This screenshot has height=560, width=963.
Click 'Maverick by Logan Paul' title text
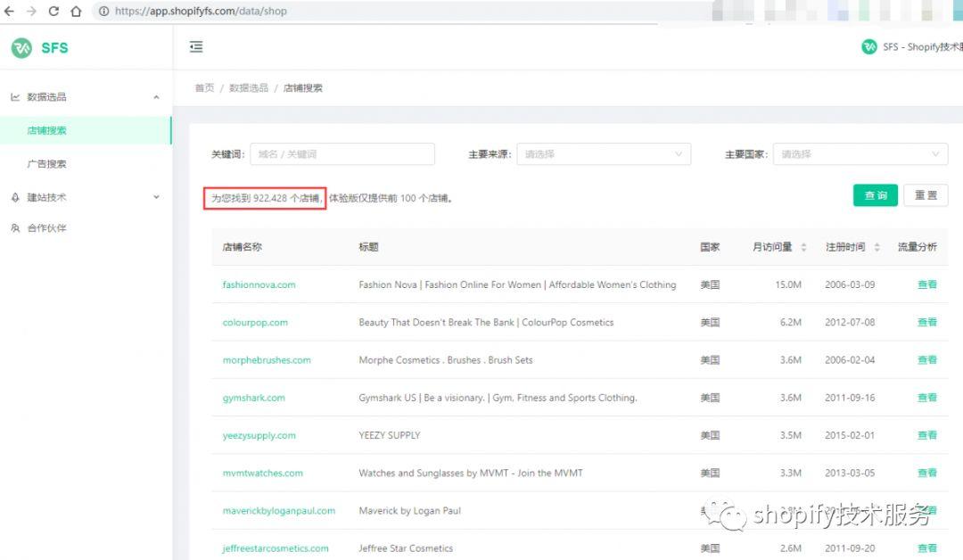click(x=409, y=511)
